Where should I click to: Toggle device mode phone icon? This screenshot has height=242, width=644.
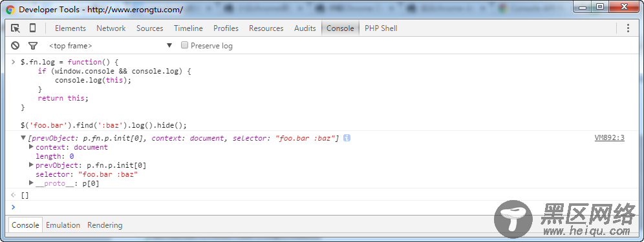(x=32, y=28)
